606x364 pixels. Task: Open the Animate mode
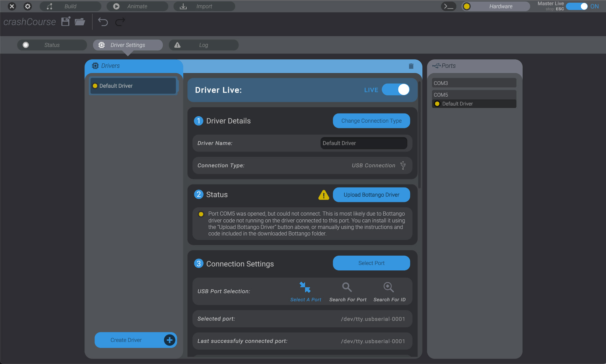pos(116,6)
